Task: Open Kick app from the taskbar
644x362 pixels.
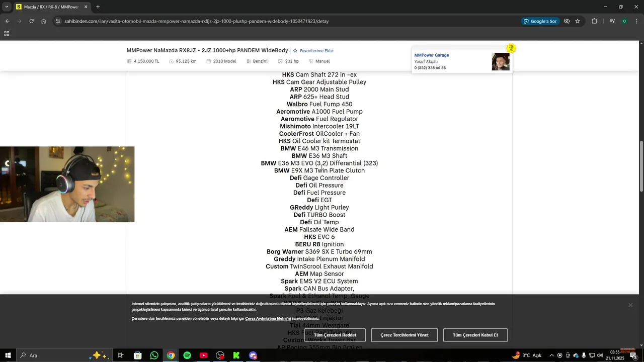Action: click(236, 355)
